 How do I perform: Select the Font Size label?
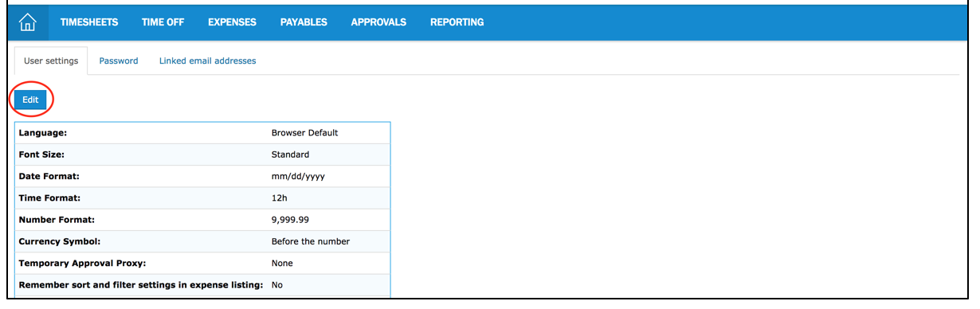coord(41,154)
